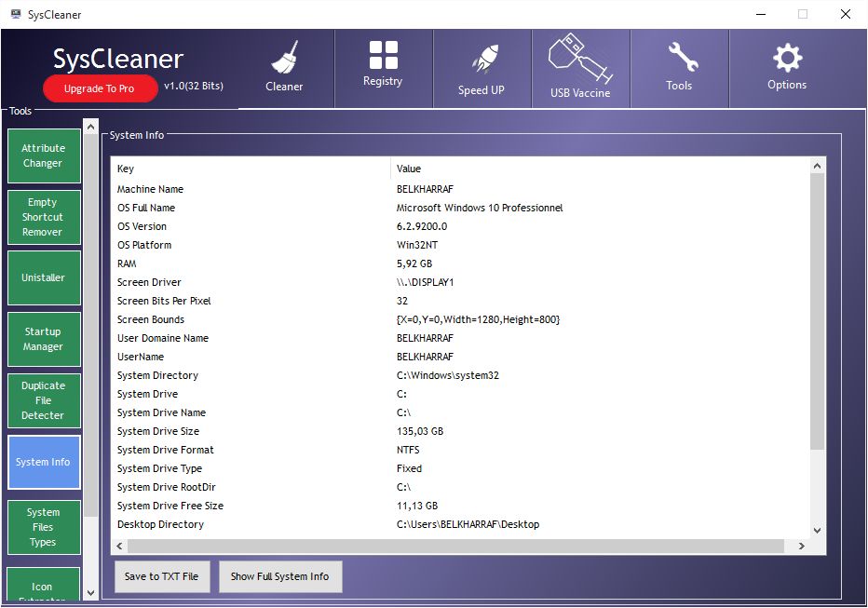The width and height of the screenshot is (868, 608).
Task: Select the Screen Driver row
Action: (x=461, y=283)
